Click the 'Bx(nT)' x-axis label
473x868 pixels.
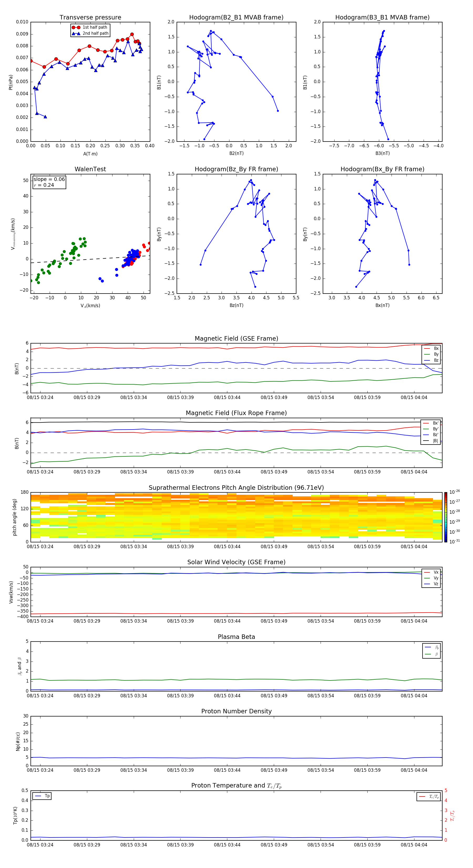382,305
